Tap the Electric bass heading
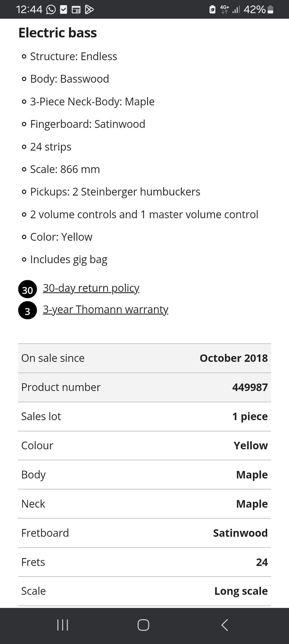 coord(57,33)
